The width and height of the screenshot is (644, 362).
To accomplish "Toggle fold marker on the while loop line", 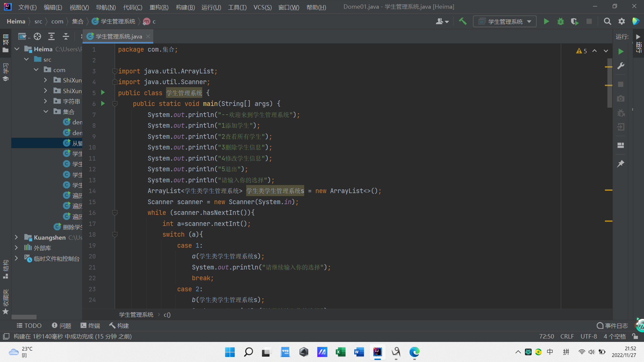I will [x=115, y=213].
